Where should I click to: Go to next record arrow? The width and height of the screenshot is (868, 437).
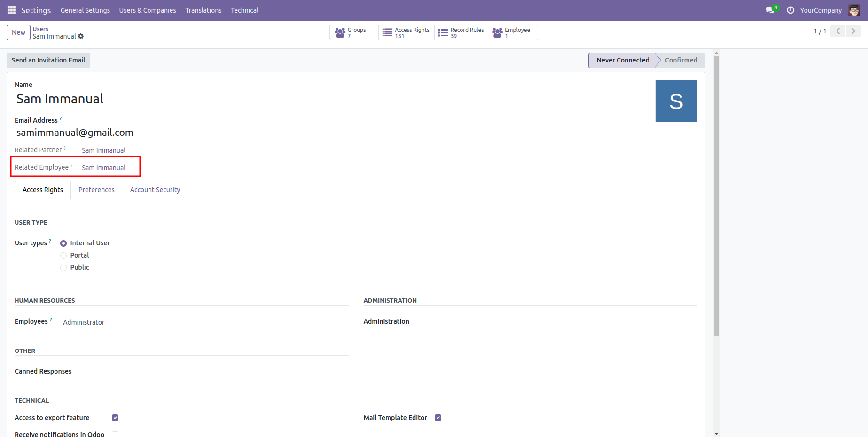click(853, 31)
